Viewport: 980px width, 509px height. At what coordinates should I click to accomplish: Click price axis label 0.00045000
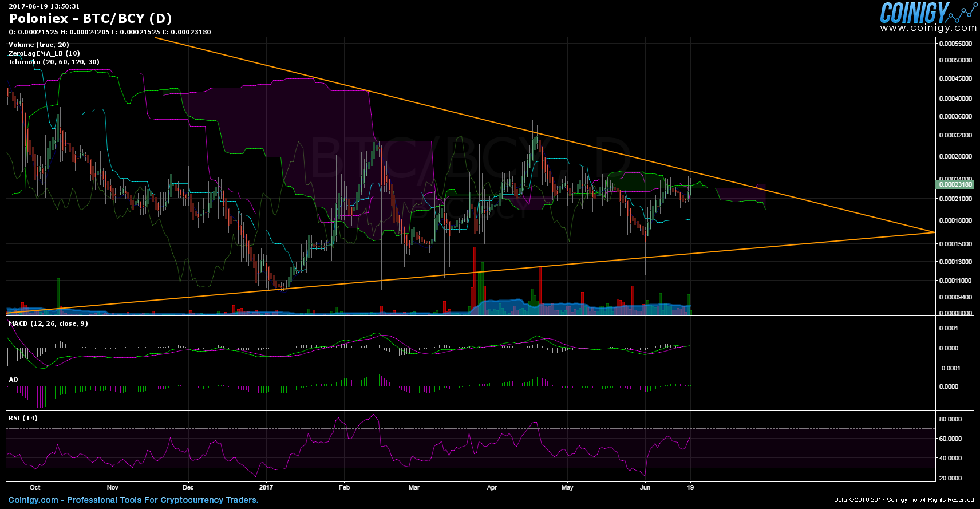pyautogui.click(x=955, y=78)
